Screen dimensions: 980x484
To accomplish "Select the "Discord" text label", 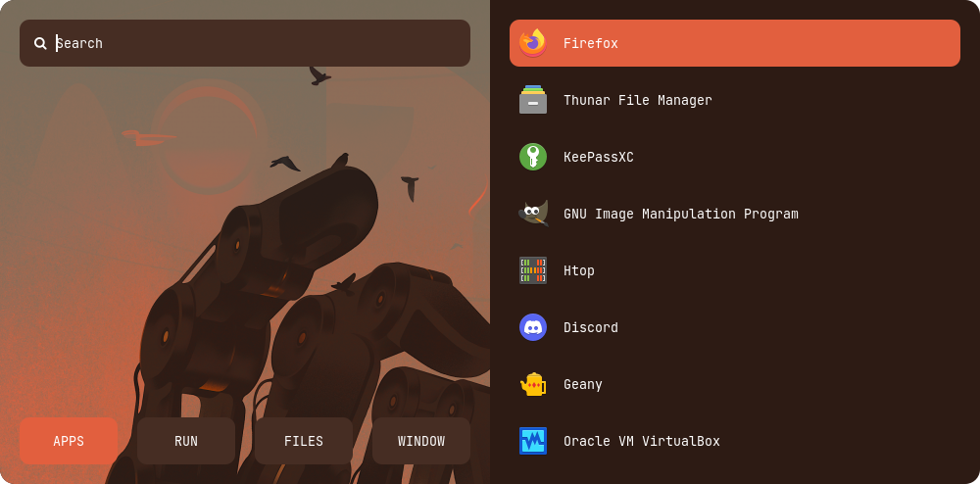I will point(590,327).
